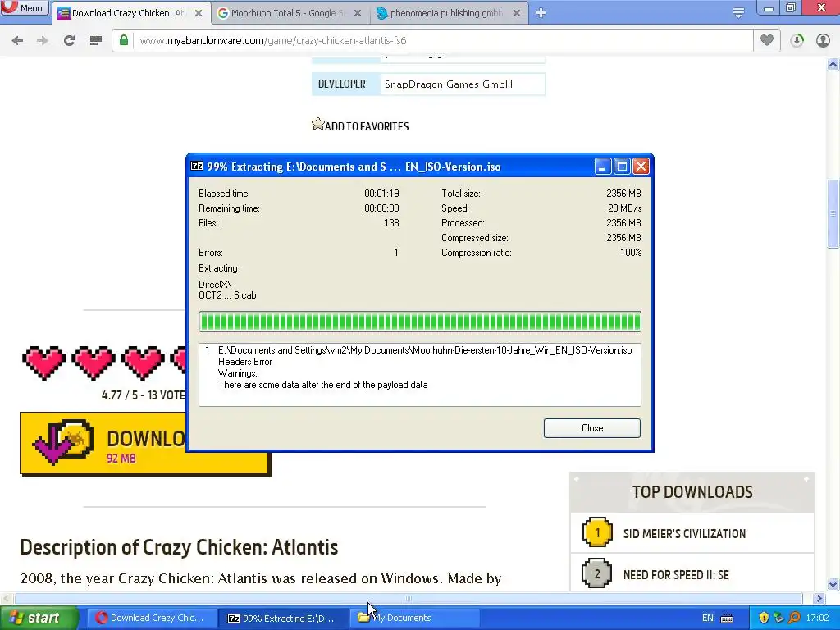Click the system clock 17:02

coord(817,618)
